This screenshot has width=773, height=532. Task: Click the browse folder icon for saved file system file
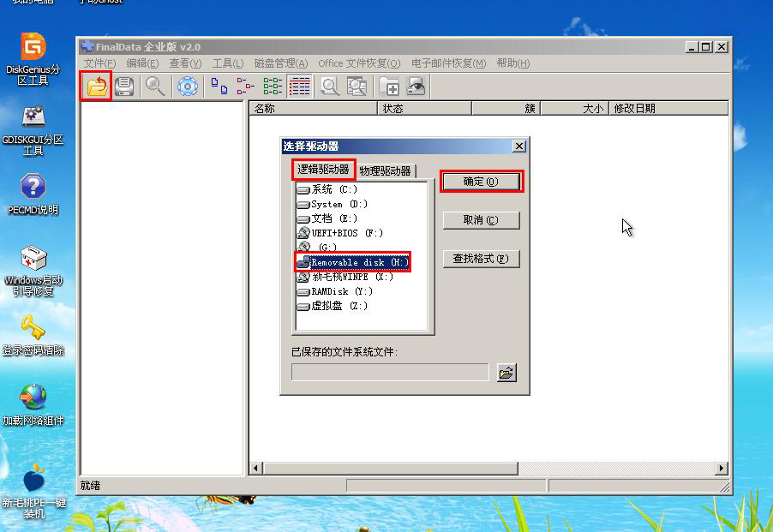(x=506, y=373)
